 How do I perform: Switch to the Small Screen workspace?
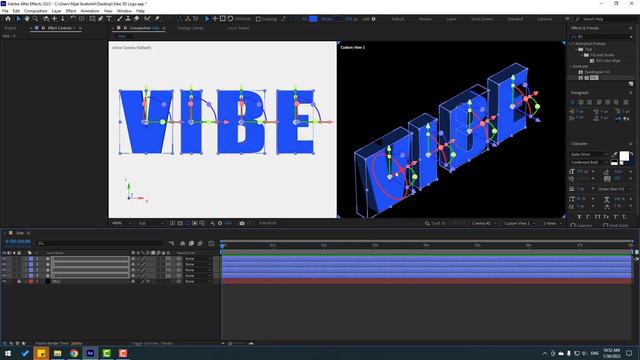click(482, 19)
